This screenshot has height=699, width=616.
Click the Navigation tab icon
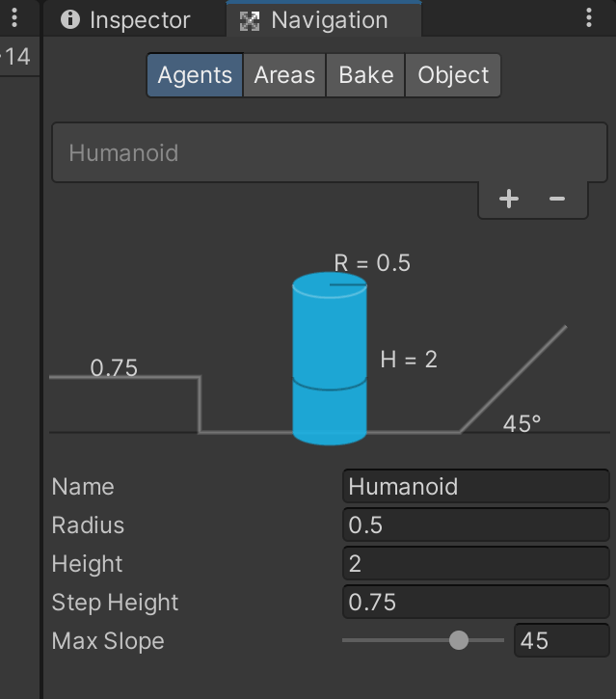(250, 20)
